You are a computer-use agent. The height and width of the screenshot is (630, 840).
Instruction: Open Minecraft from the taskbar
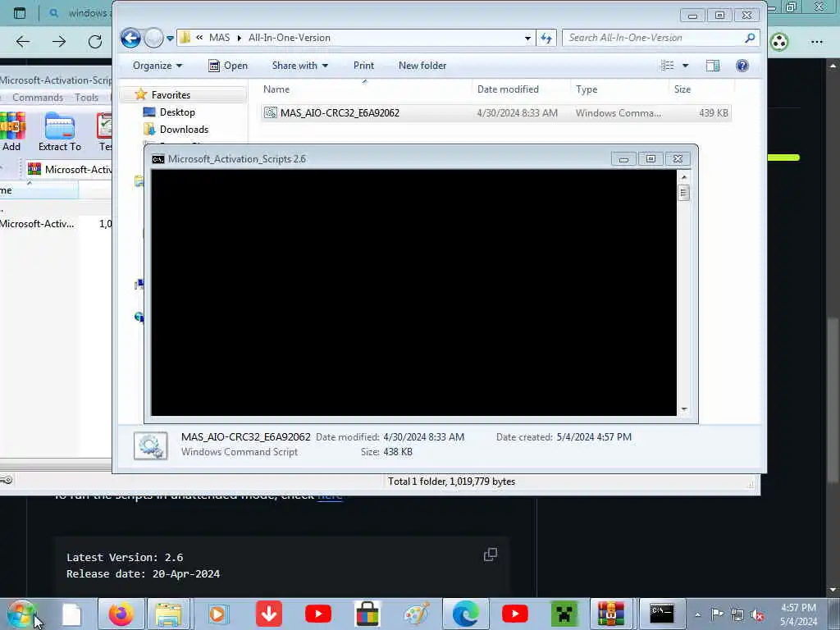pyautogui.click(x=564, y=614)
